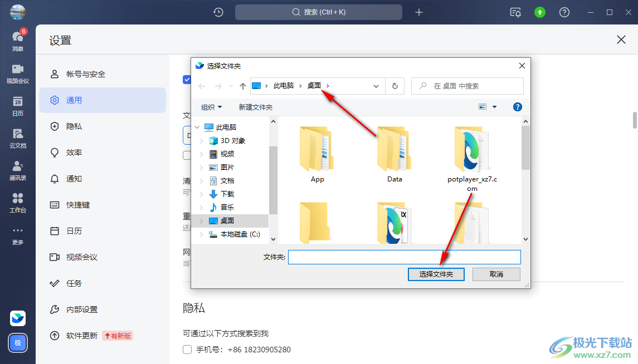Select the potplayer_xz7.com folder
This screenshot has height=364, width=638.
pos(472,159)
